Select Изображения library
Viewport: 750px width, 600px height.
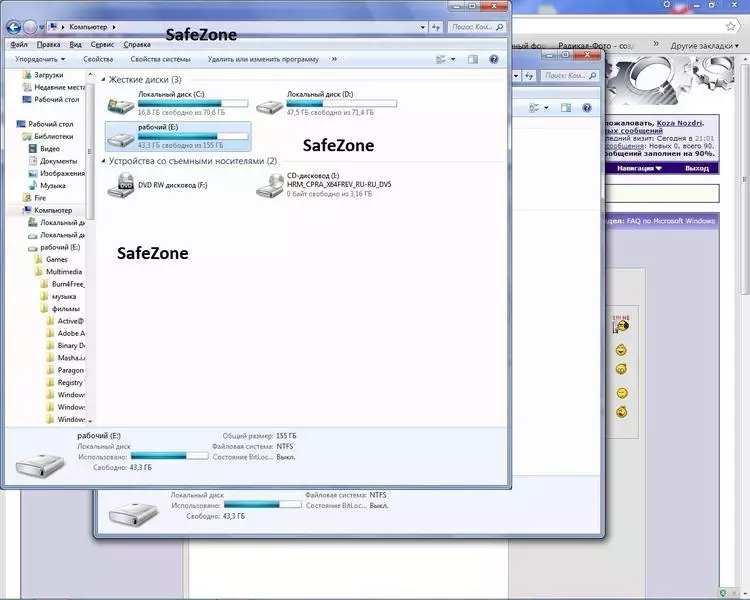click(x=57, y=173)
